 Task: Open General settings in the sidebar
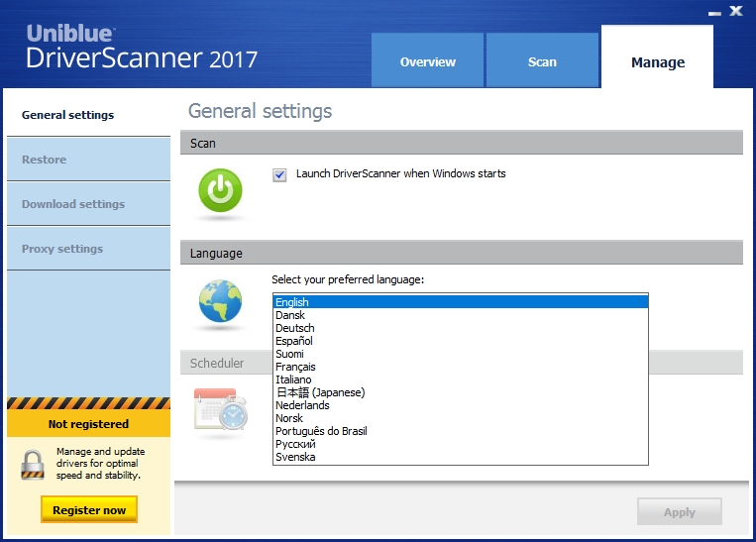point(89,115)
